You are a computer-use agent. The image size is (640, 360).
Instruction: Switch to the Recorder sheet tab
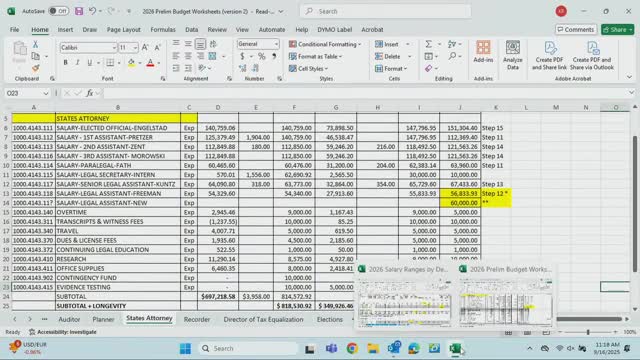[197, 320]
